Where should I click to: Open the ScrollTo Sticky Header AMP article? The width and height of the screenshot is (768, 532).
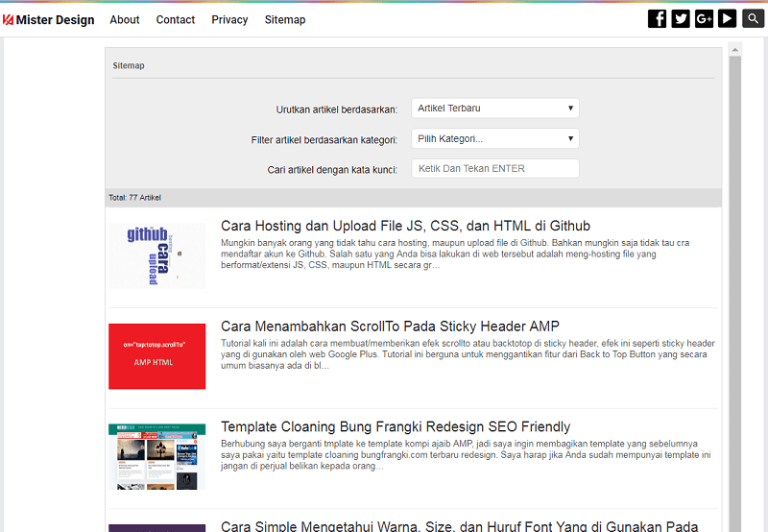point(390,326)
